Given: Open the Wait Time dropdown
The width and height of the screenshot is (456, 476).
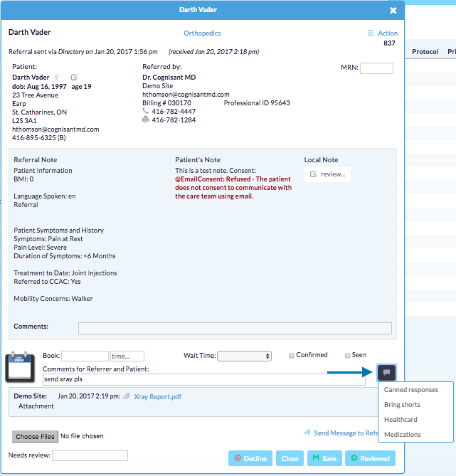Looking at the screenshot, I should 244,356.
